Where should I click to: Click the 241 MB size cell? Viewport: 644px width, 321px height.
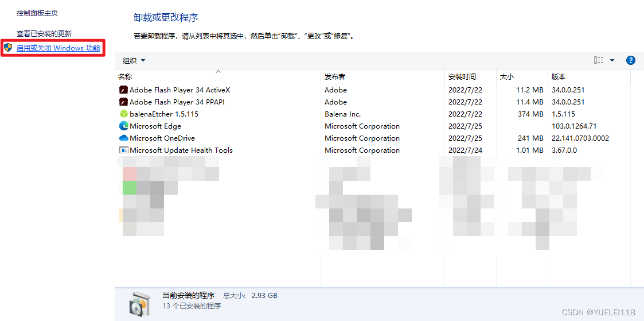[530, 138]
